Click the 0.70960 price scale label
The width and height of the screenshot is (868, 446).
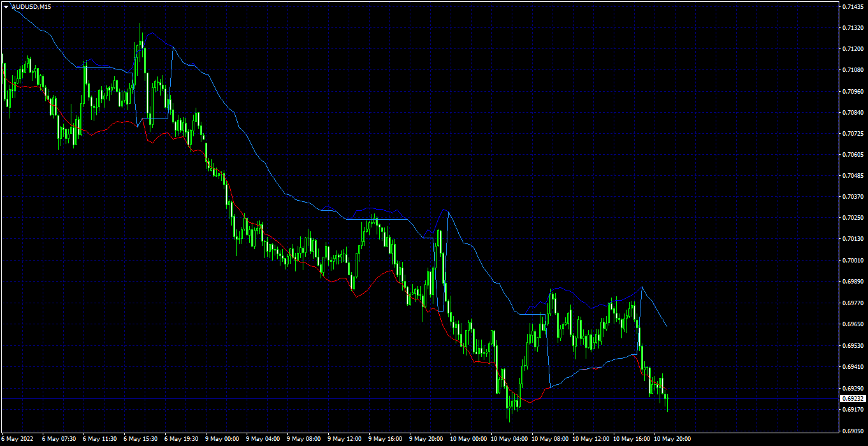coord(853,91)
